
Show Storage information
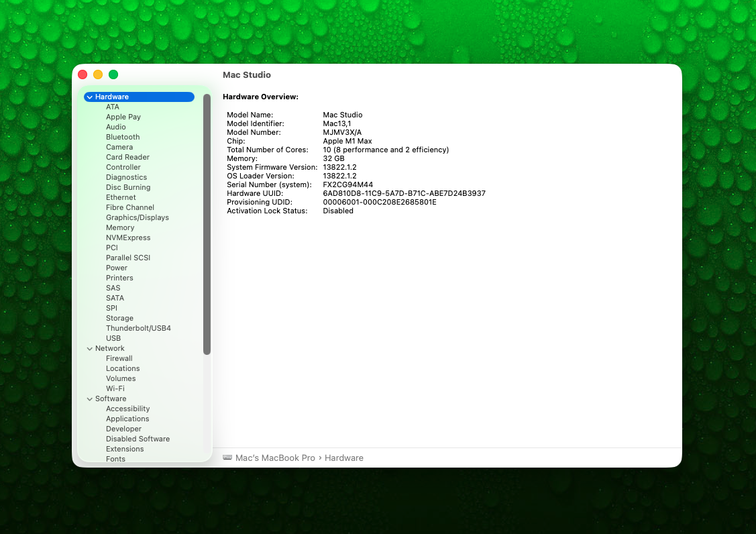(119, 318)
